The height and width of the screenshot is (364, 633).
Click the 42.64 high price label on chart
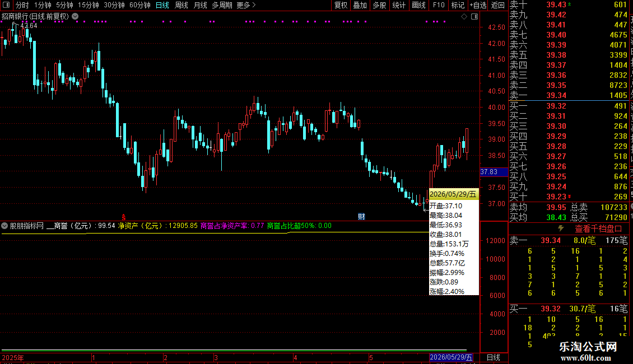click(x=28, y=25)
